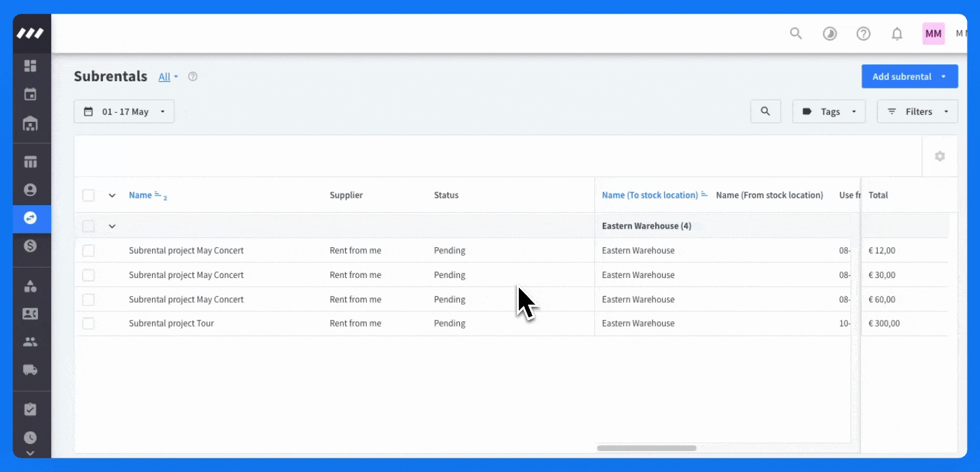Screen dimensions: 980x472
Task: Open the Dashboard from the sidebar
Action: 31,66
